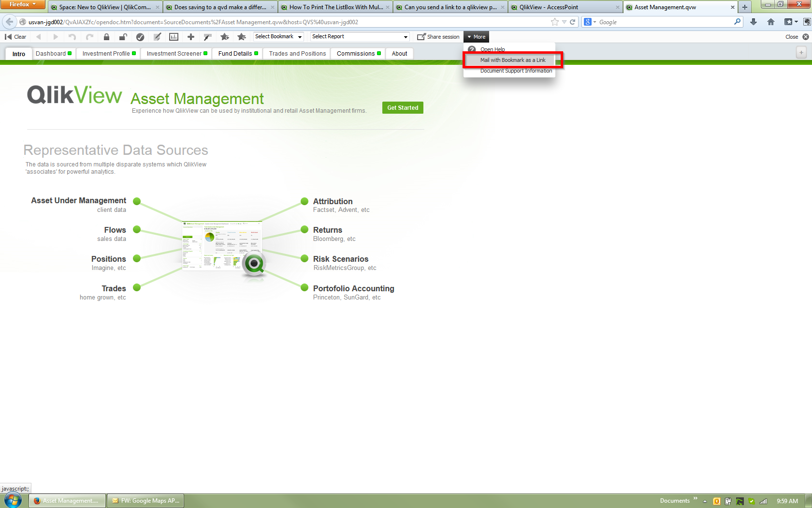812x508 pixels.
Task: Click the Asset Under Management label
Action: [79, 200]
